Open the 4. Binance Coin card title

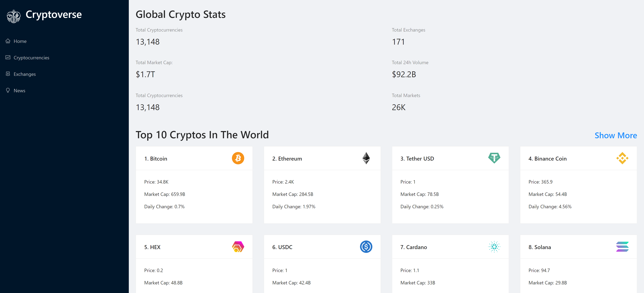(548, 159)
